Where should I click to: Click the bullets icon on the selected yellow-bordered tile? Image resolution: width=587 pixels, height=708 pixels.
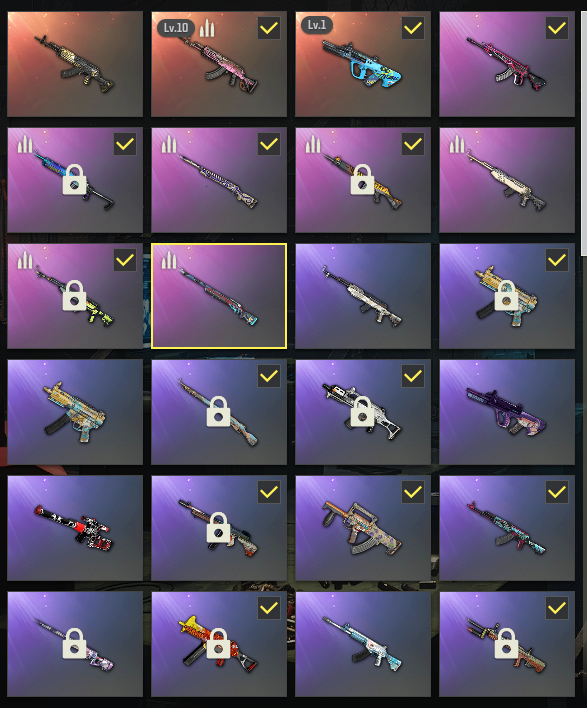169,260
